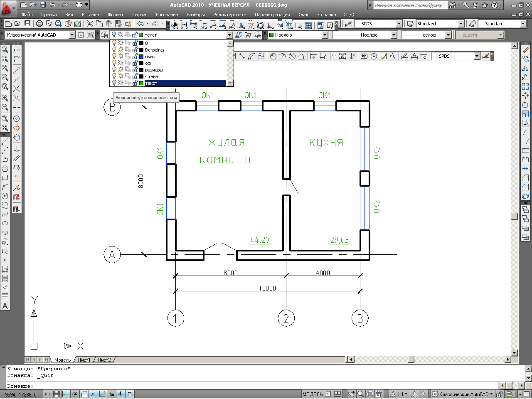
Task: Click the Make Object's Layer Current icon
Action: (239, 35)
